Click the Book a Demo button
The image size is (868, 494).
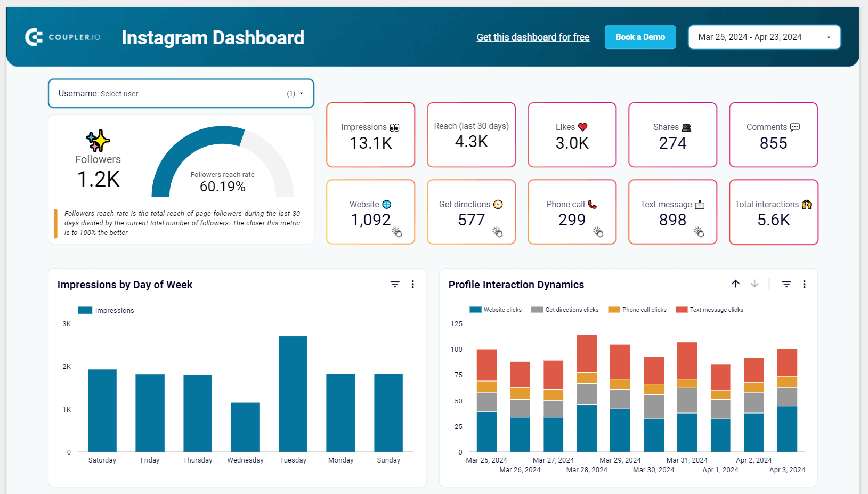pyautogui.click(x=640, y=37)
